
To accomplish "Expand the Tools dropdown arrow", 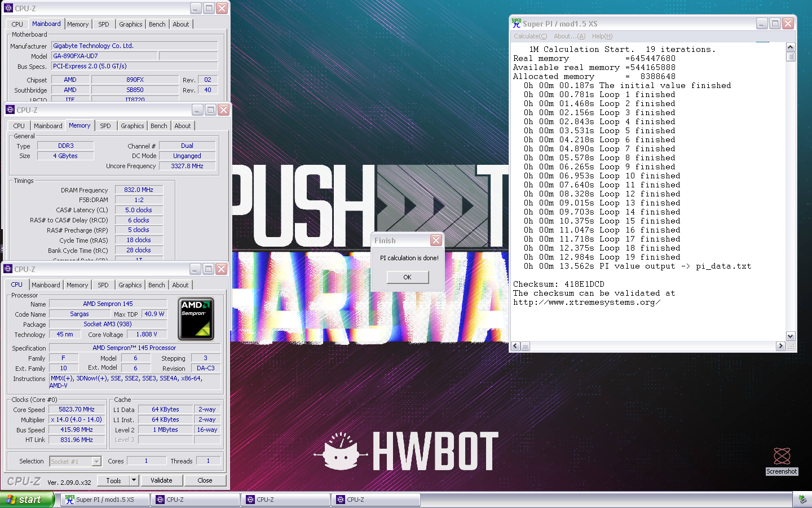I will point(134,480).
